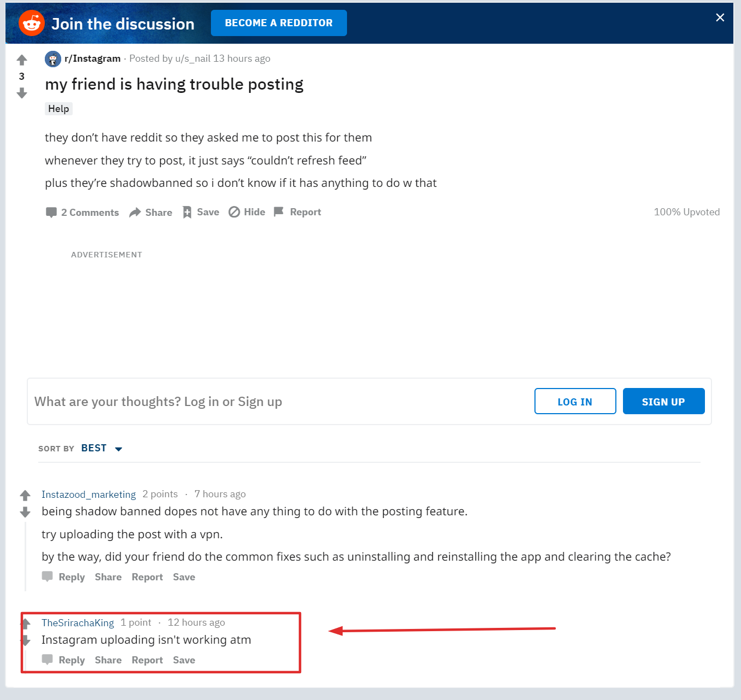Click Report on the post
Screen dimensions: 741x700
click(x=305, y=212)
